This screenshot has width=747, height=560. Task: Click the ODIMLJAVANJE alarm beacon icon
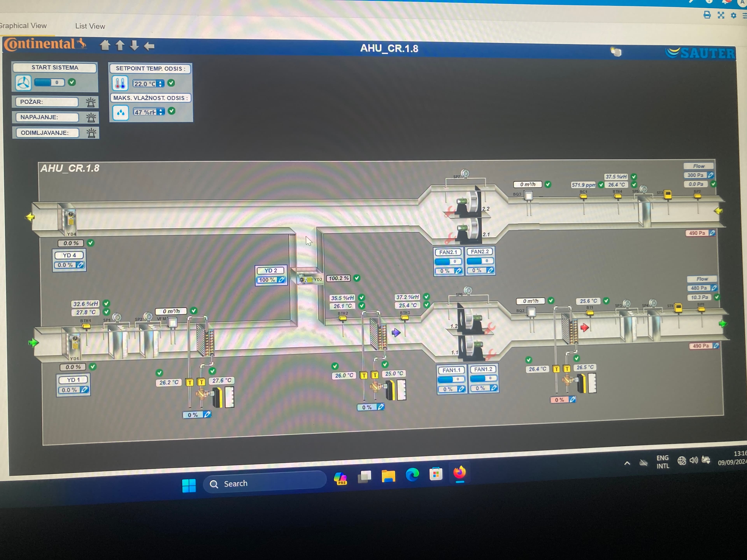(x=91, y=133)
